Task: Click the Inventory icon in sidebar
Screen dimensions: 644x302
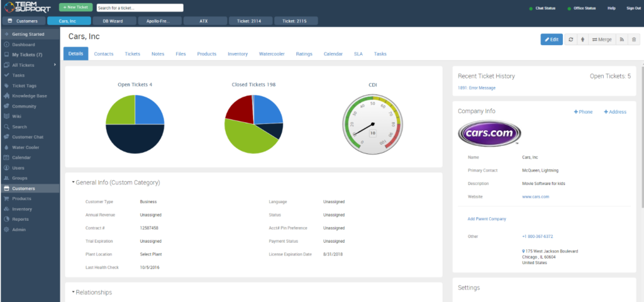Action: (6, 209)
